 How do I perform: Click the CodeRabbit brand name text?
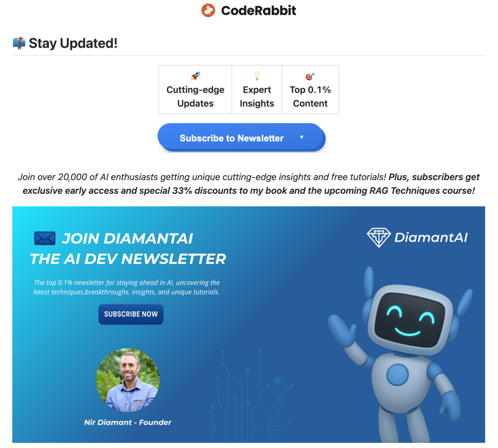[x=259, y=11]
